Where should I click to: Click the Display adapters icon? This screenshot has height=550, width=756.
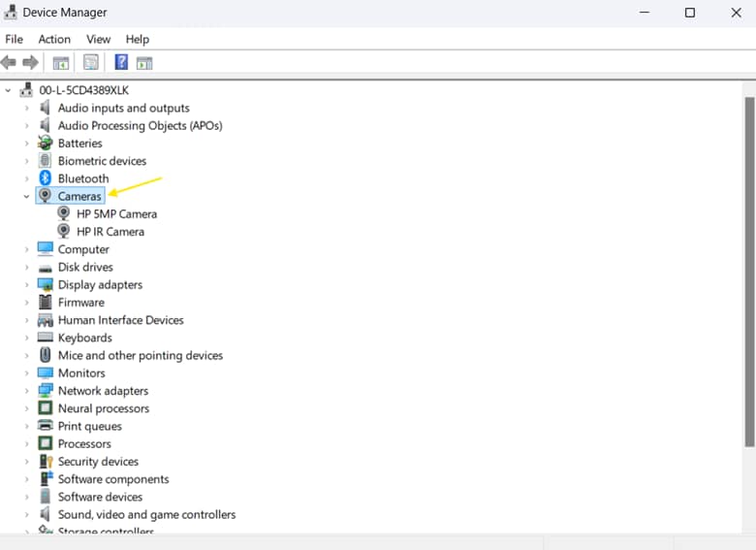click(x=46, y=284)
